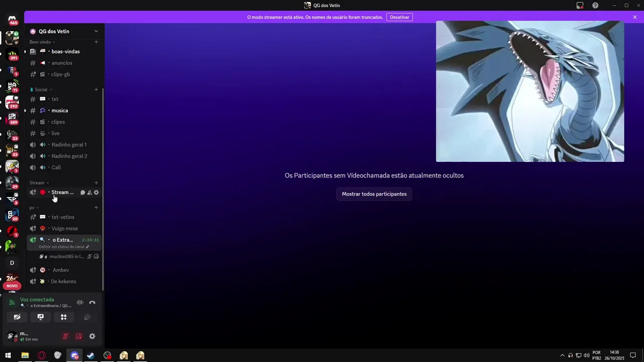Open Discord direct messages home icon
The image size is (644, 362).
point(12,18)
